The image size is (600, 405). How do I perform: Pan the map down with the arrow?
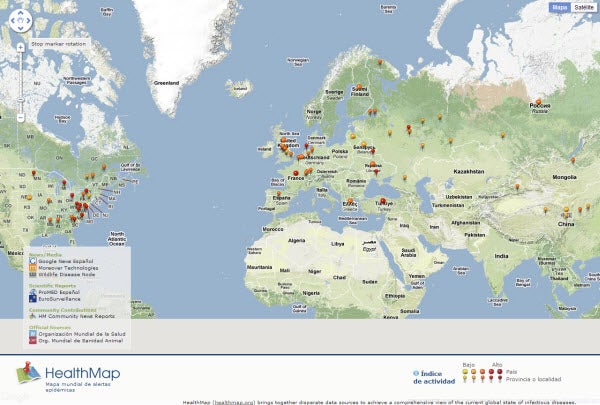pyautogui.click(x=21, y=28)
